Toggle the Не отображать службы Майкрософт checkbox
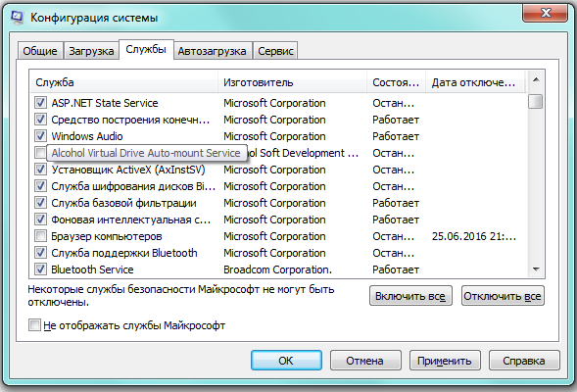 click(x=34, y=325)
